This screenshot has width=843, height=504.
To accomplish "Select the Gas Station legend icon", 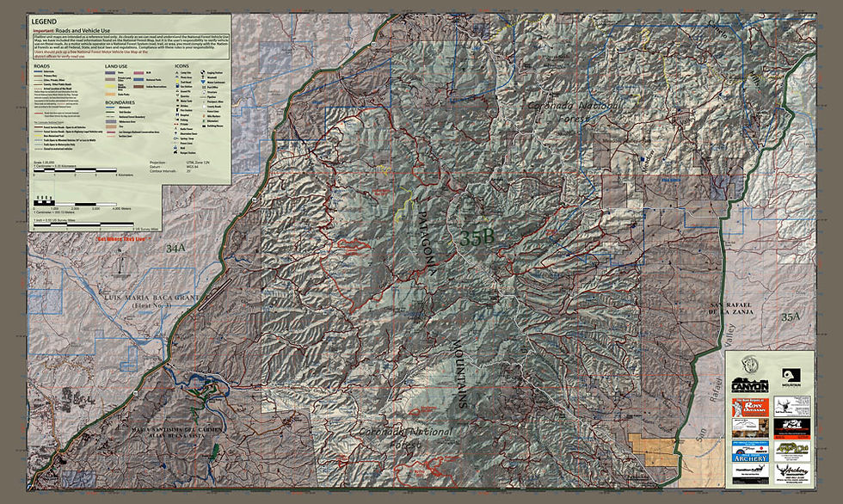I will tap(175, 86).
